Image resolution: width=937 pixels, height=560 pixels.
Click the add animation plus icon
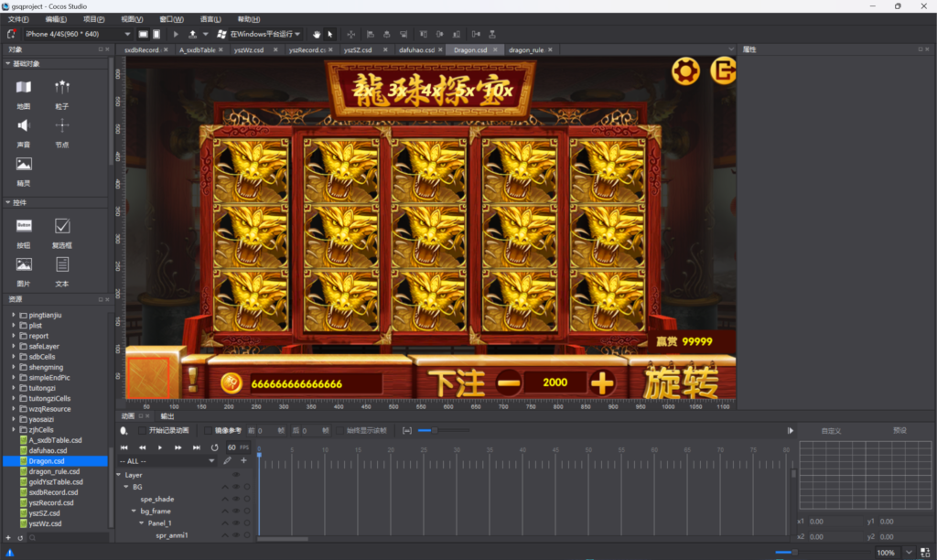click(243, 460)
